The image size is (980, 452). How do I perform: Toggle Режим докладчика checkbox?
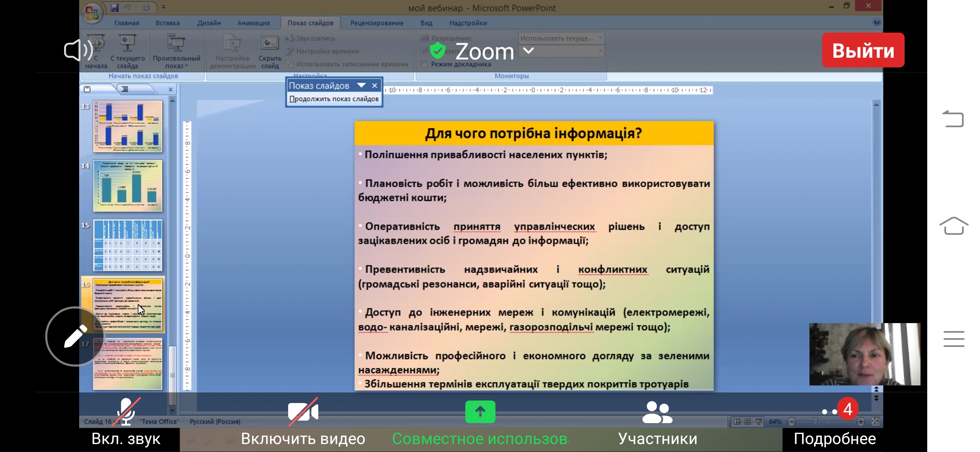[424, 64]
